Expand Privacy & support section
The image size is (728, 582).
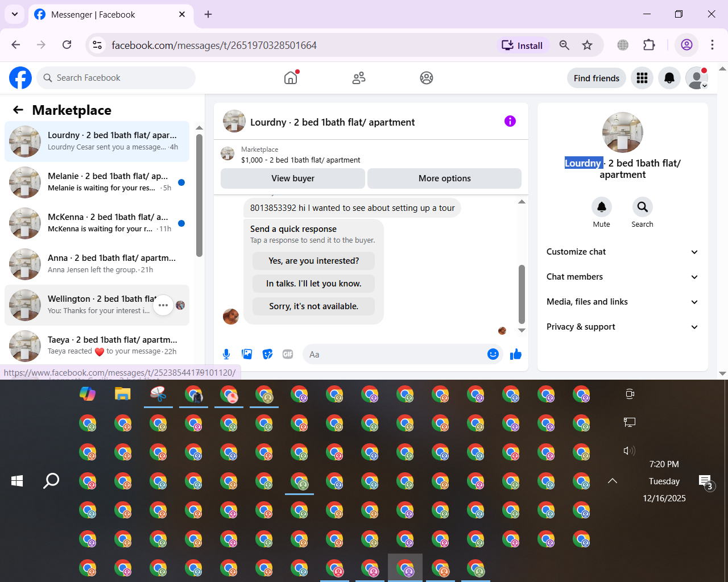coord(622,327)
